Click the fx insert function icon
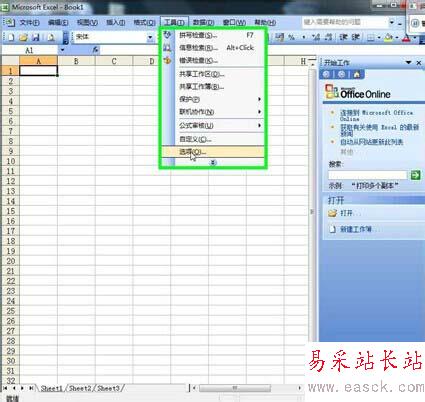 [x=95, y=50]
